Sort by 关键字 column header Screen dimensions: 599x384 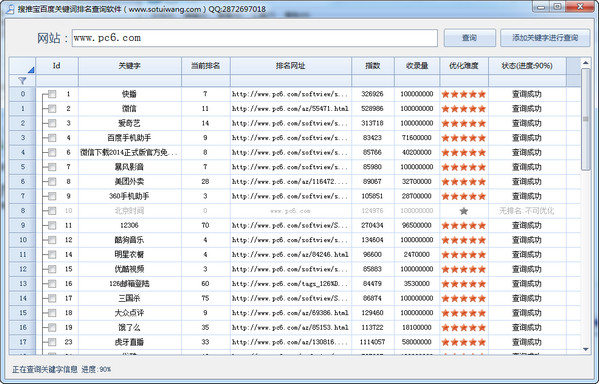[130, 66]
